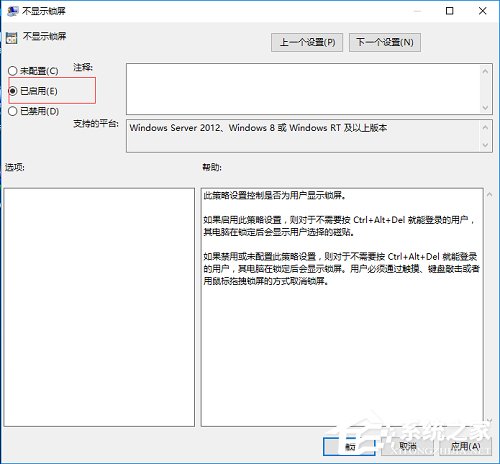Go to next setting 下一个设置(N)
Screen dimensions: 500x464
click(385, 42)
